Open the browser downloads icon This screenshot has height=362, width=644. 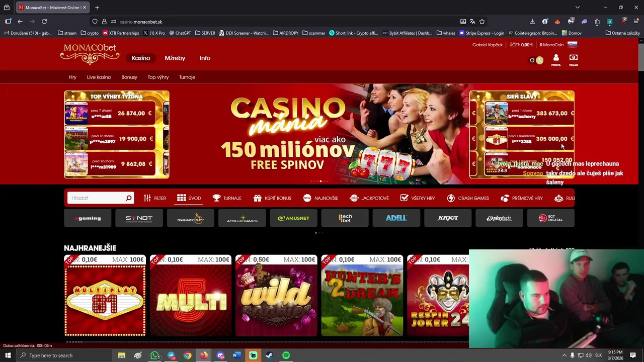click(x=532, y=22)
